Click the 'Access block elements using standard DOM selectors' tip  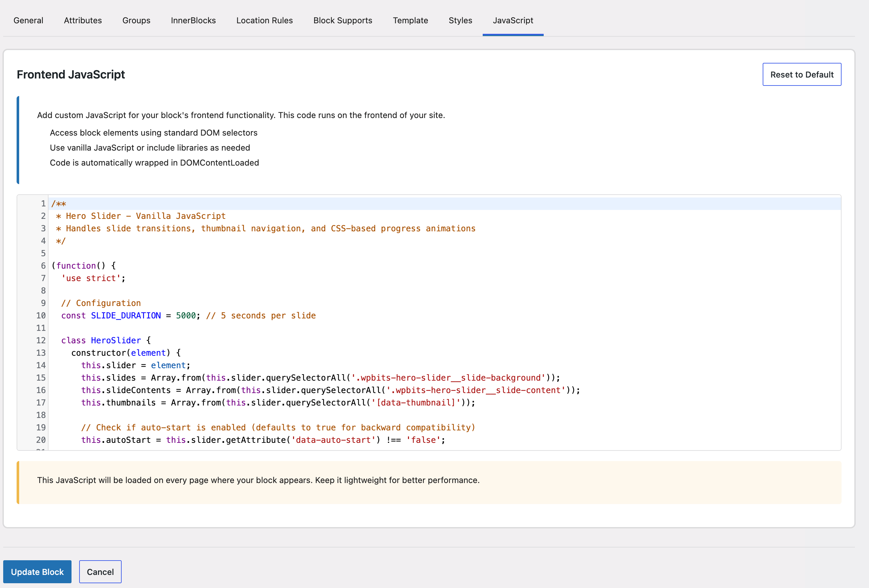[x=153, y=133]
